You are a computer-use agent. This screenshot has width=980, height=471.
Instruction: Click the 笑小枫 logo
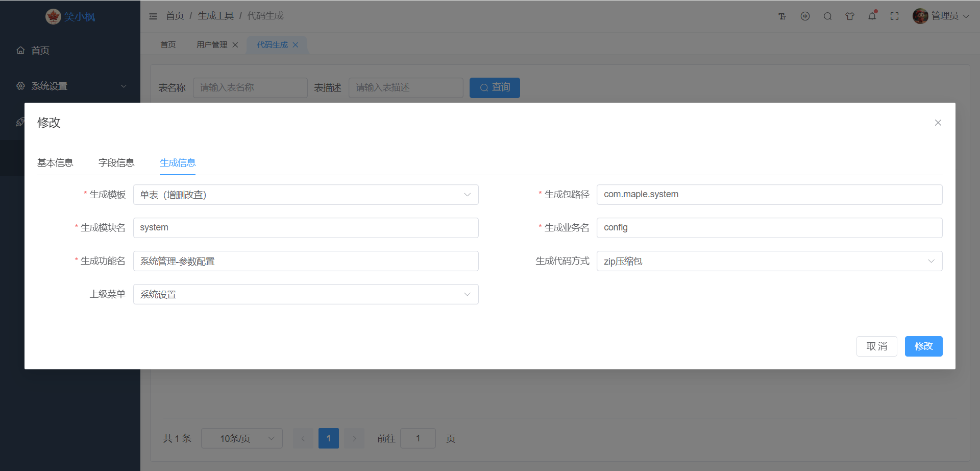click(70, 16)
